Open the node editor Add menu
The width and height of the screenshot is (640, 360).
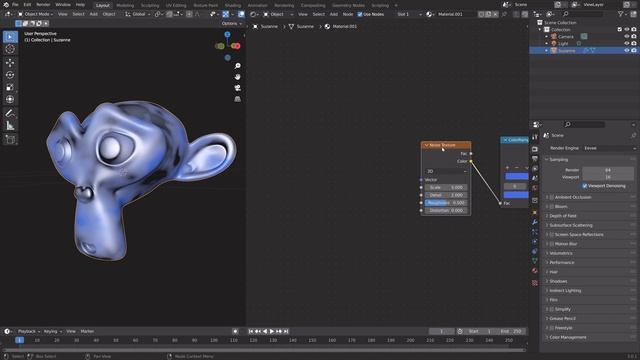333,14
